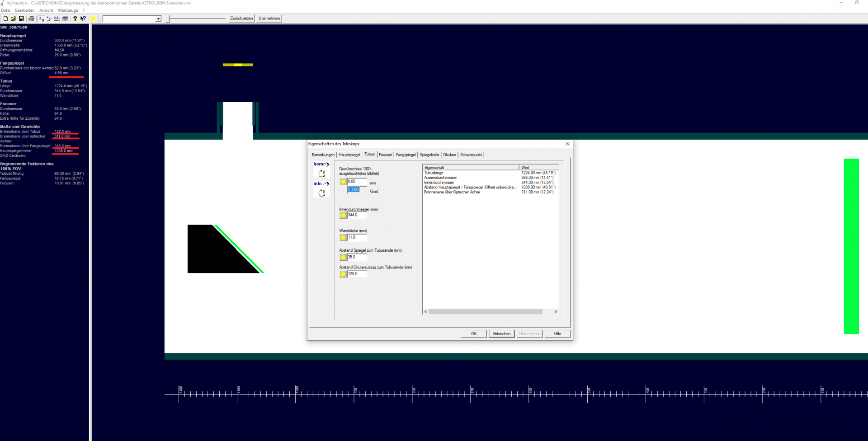868x441 pixels.
Task: Click the 0.3395 Grad input field
Action: 357,190
